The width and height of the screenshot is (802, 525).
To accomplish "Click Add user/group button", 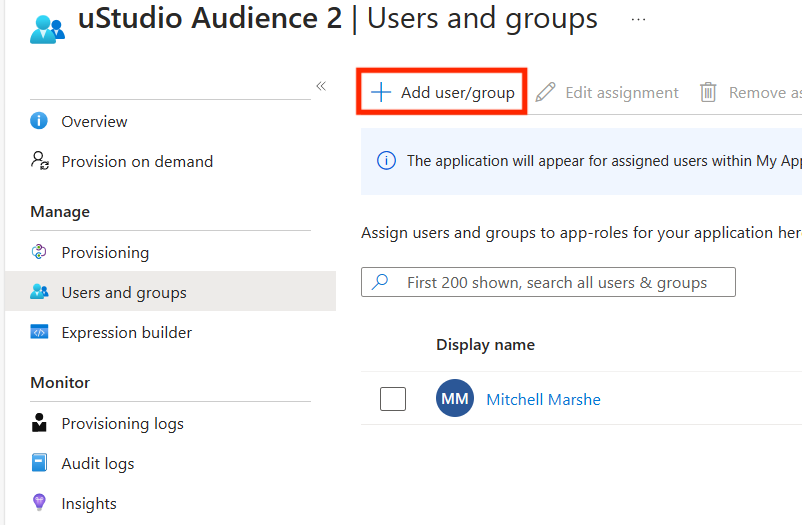I will click(442, 92).
